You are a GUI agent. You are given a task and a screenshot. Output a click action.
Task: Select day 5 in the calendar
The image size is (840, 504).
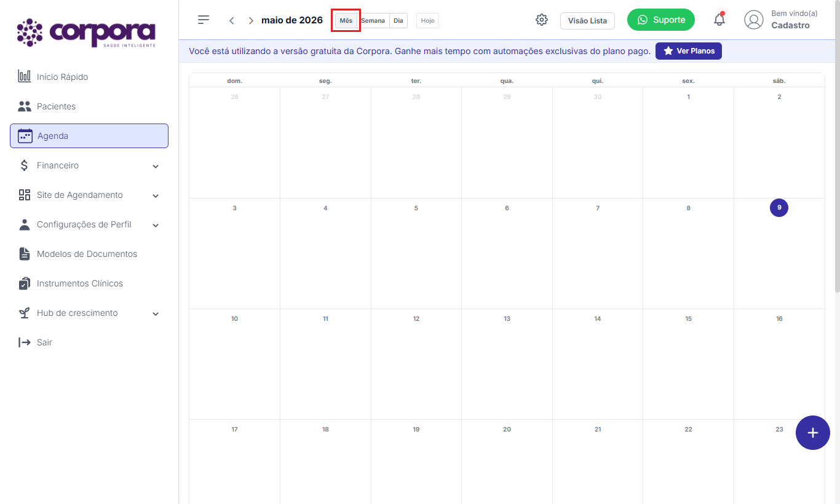click(x=416, y=208)
